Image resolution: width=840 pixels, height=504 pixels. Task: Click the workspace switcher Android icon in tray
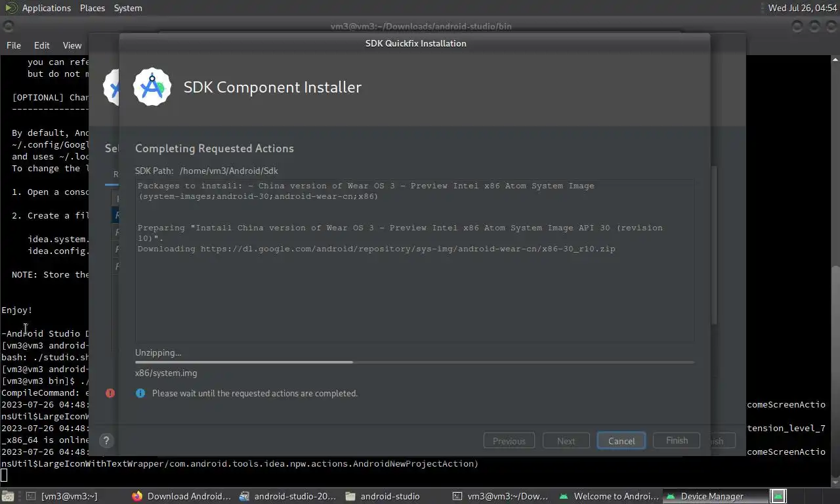coord(778,496)
